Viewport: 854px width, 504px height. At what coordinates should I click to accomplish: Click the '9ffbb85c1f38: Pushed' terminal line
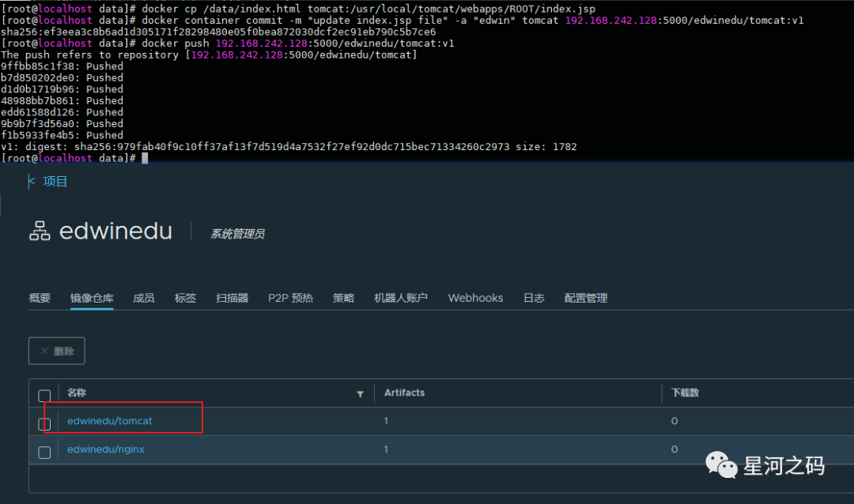pyautogui.click(x=62, y=66)
